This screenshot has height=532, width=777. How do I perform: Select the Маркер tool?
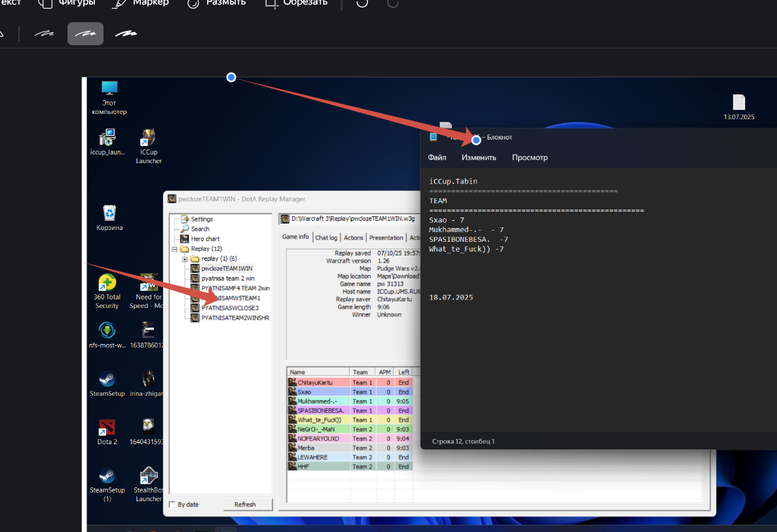pos(141,3)
